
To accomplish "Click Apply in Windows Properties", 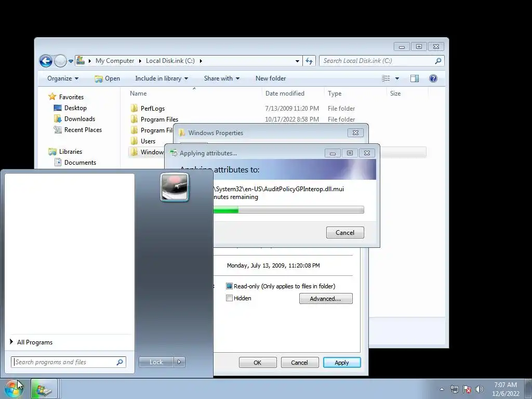I will pyautogui.click(x=342, y=362).
